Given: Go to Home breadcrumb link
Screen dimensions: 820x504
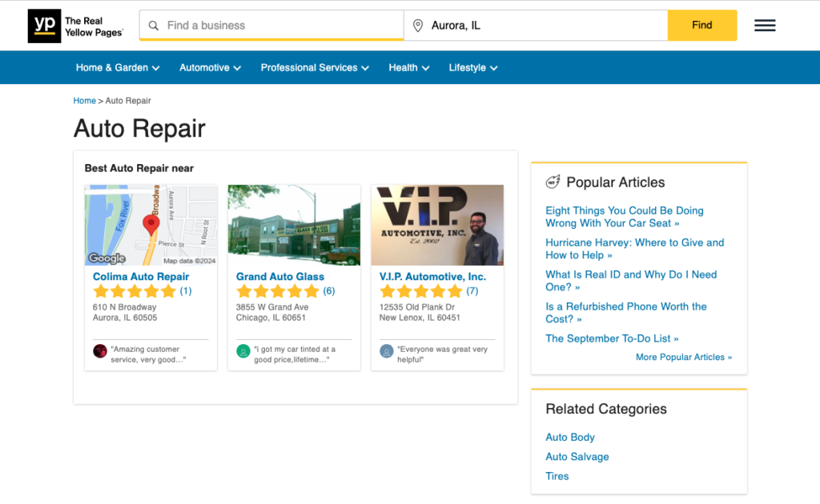Looking at the screenshot, I should [x=85, y=101].
